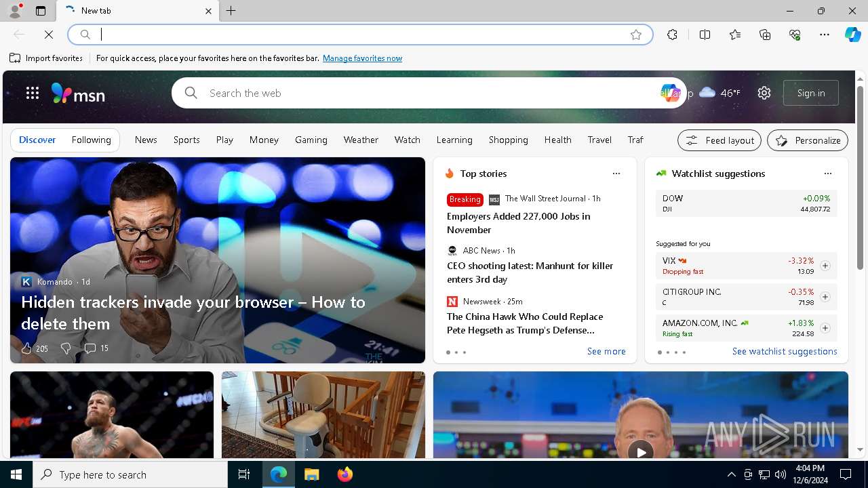Open the Favorites list icon

pyautogui.click(x=735, y=35)
